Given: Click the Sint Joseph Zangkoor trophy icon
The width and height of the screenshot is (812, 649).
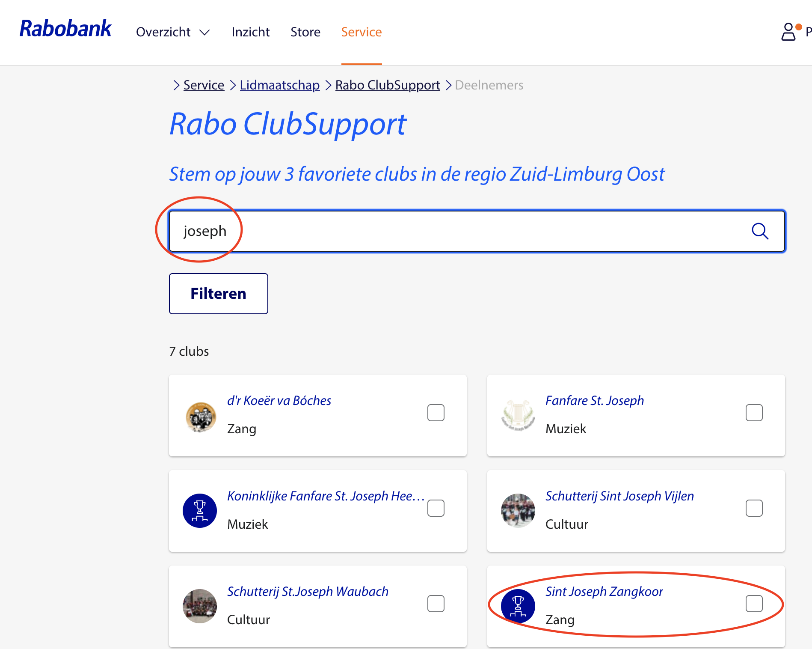Looking at the screenshot, I should pos(518,605).
